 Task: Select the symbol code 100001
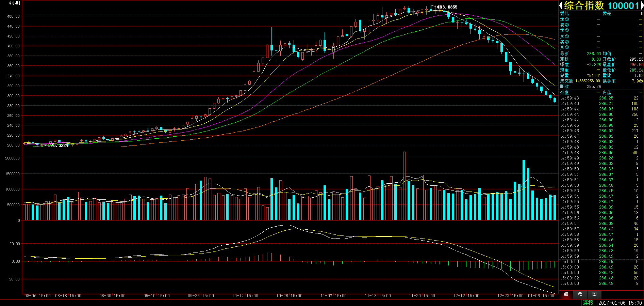click(x=623, y=5)
